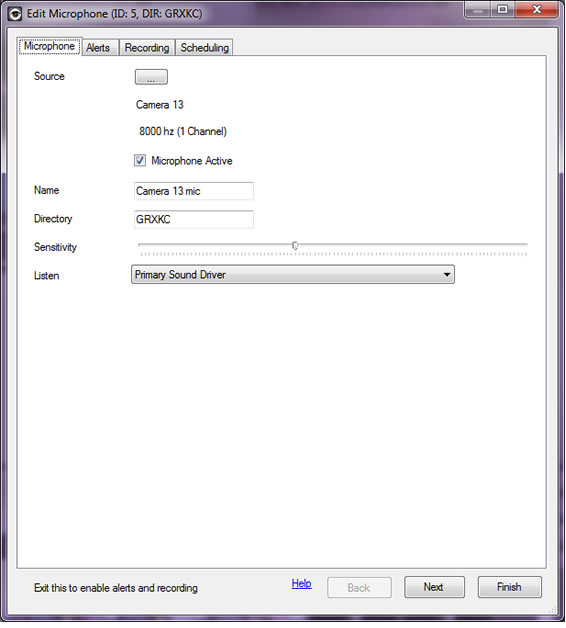Viewport: 566px width, 628px height.
Task: Click the Source label
Action: coord(49,76)
